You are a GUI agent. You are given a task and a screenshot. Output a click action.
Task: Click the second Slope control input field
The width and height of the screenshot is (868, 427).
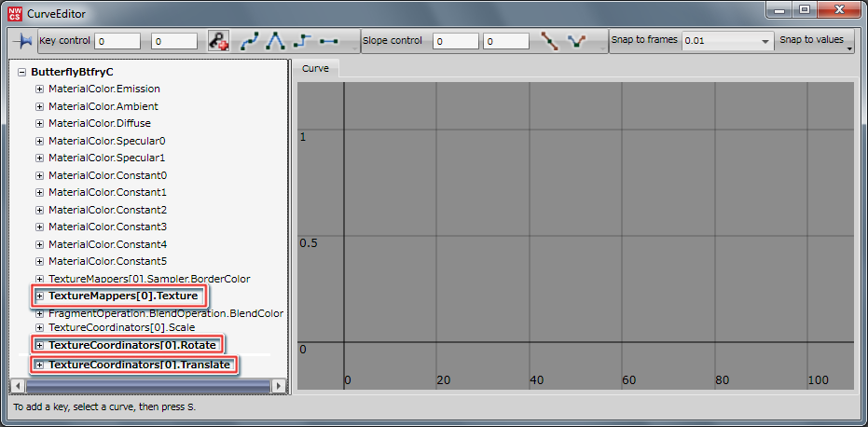click(x=506, y=41)
